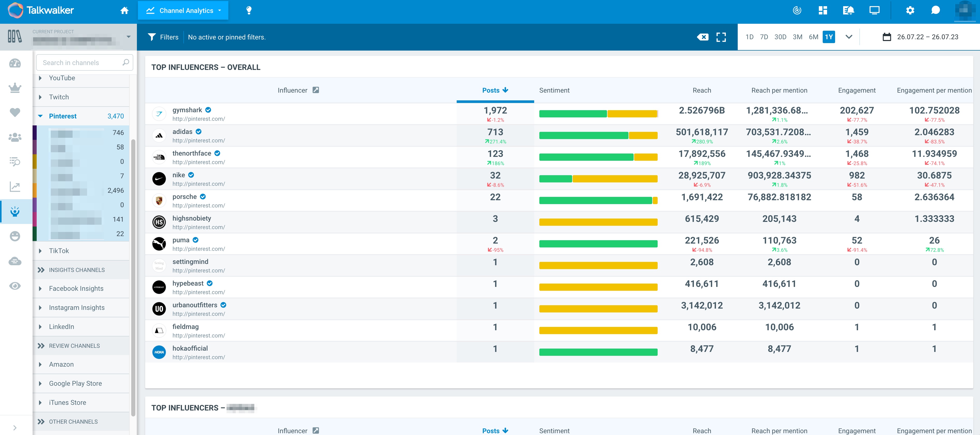Select the 1D time range
980x435 pixels.
coord(749,37)
